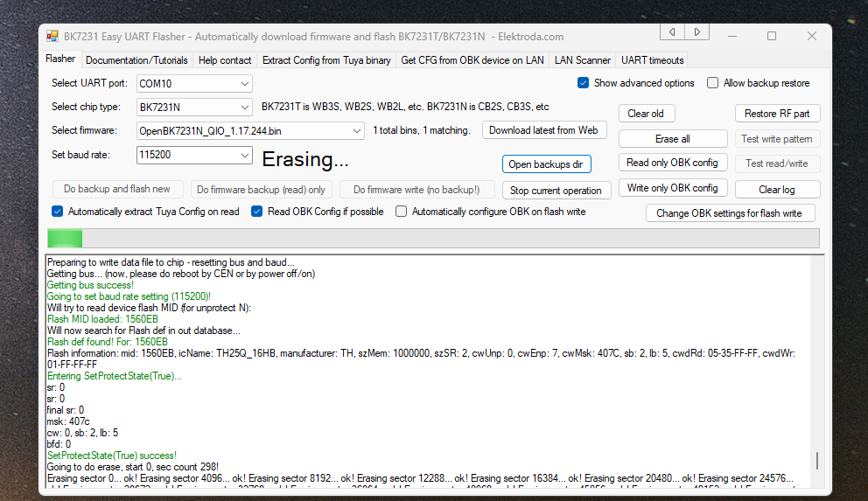Click the Erase all button

pos(673,139)
